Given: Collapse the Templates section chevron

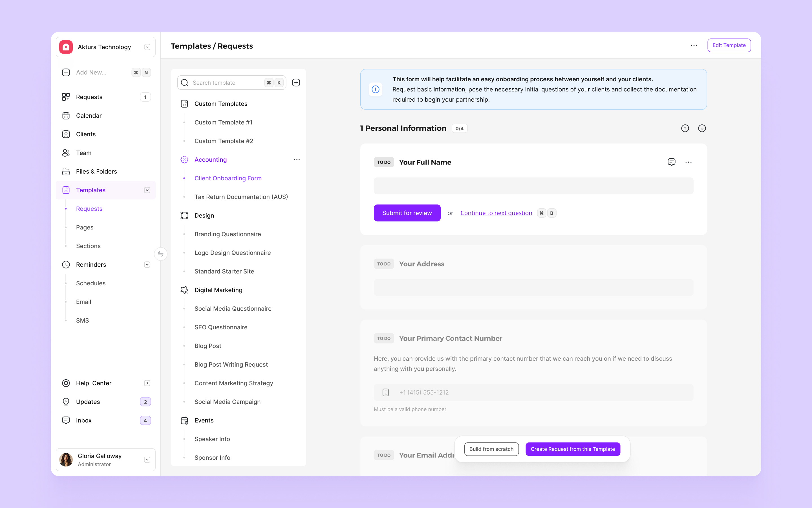Looking at the screenshot, I should click(x=147, y=190).
